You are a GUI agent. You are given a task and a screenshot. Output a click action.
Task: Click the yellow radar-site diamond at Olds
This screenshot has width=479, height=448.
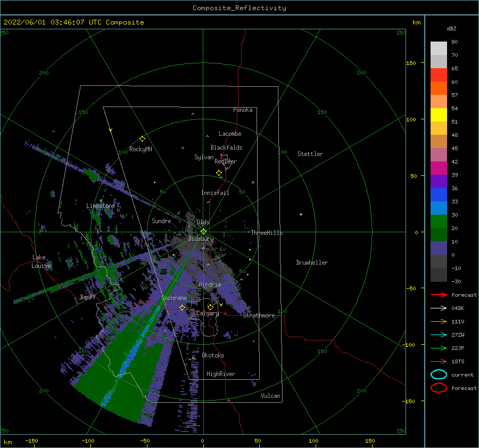click(203, 232)
